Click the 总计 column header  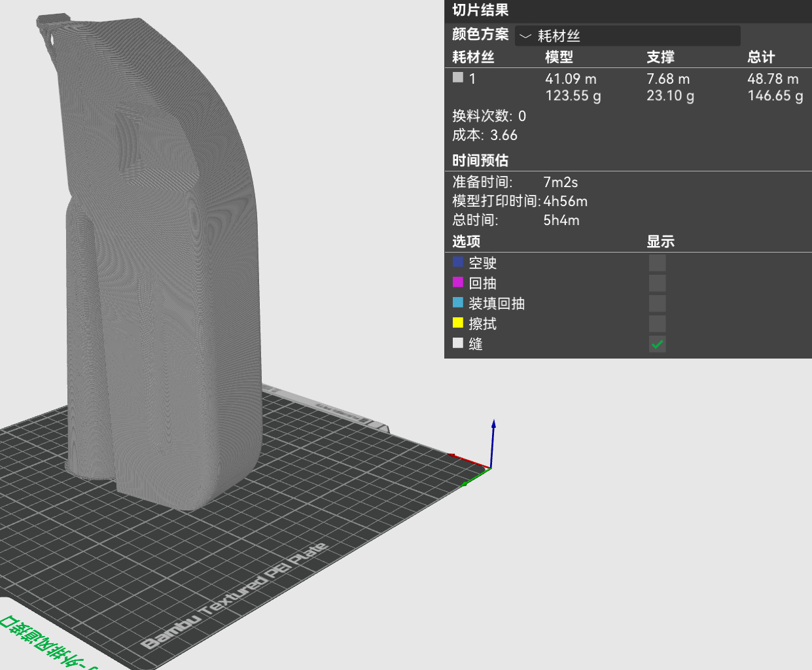point(761,57)
